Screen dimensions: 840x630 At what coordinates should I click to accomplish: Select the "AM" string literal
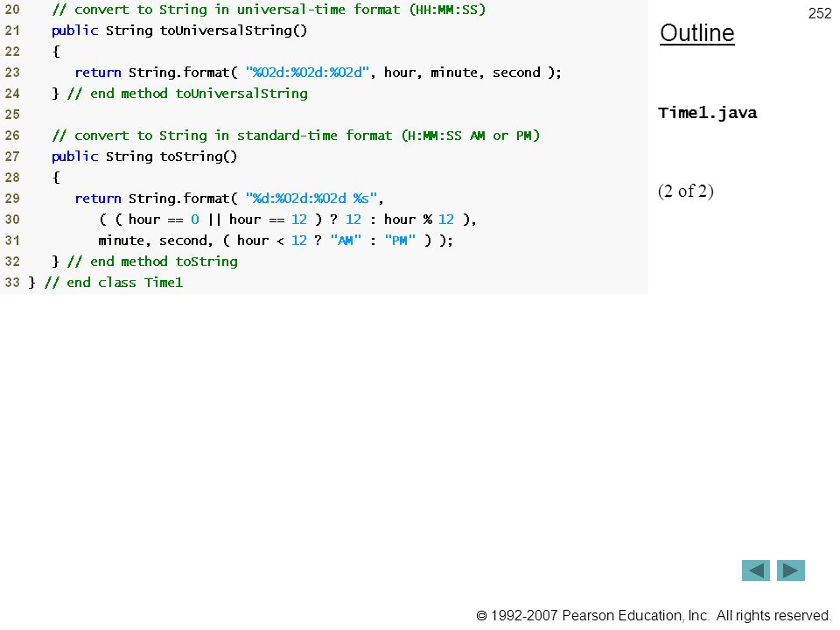(346, 241)
